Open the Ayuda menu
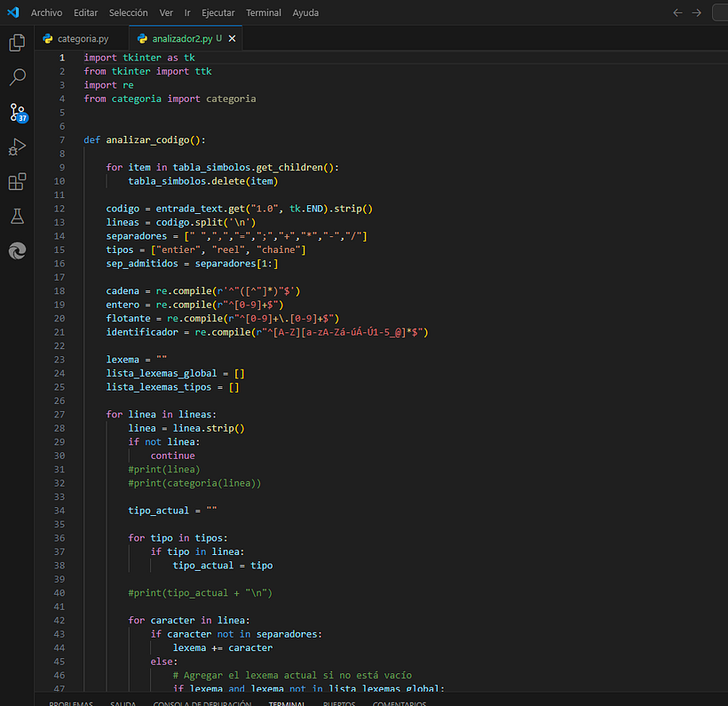Image resolution: width=728 pixels, height=706 pixels. [305, 12]
